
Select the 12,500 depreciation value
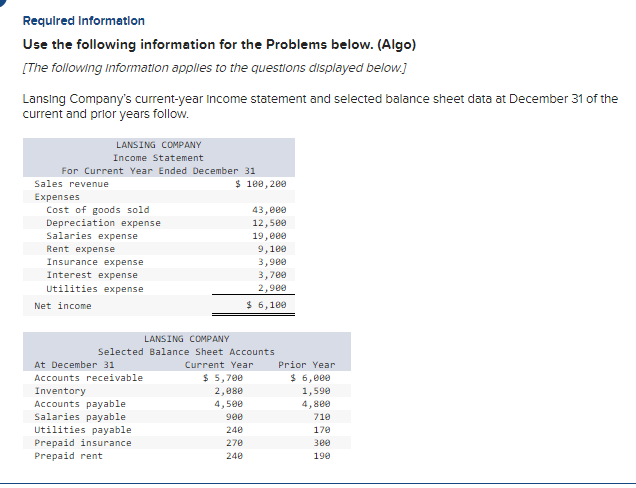[269, 223]
